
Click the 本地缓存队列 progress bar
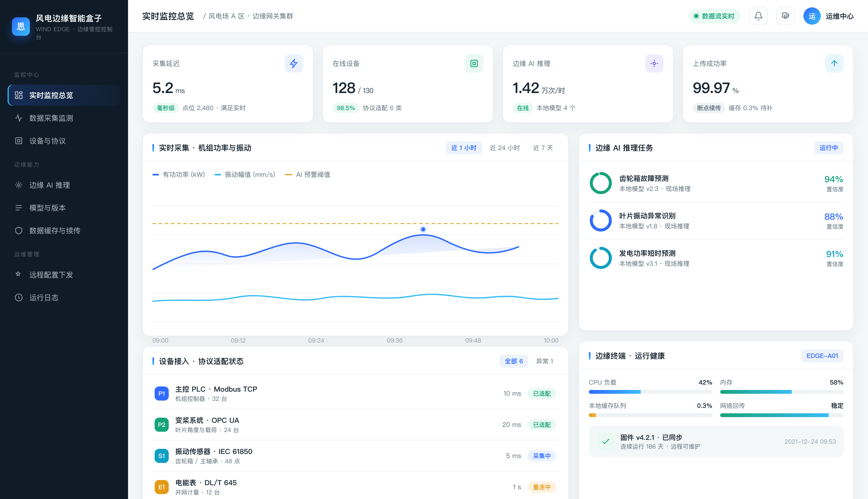[650, 415]
